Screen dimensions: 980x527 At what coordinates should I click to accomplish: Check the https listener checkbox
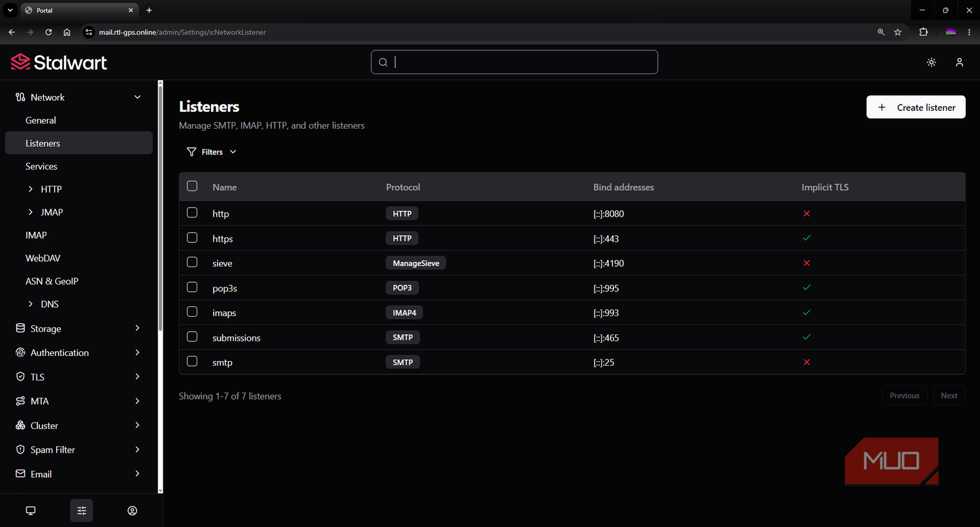[x=192, y=238]
